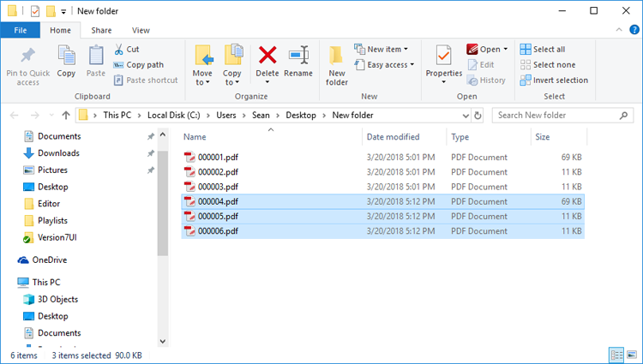Switch to the View ribbon tab
Screen dimensions: 643x364
click(141, 30)
